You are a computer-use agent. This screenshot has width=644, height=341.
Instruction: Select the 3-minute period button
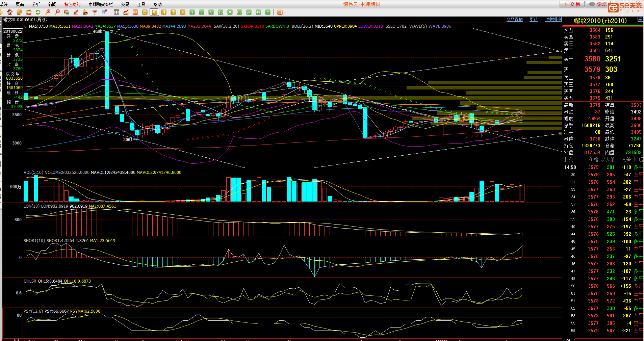[202, 12]
